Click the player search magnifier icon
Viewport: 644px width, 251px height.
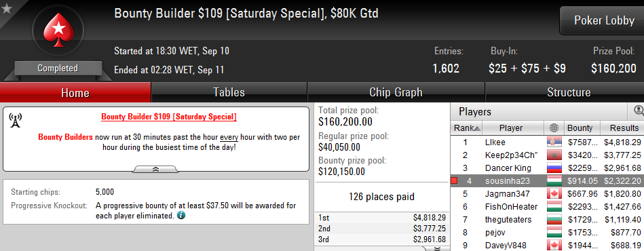[639, 111]
